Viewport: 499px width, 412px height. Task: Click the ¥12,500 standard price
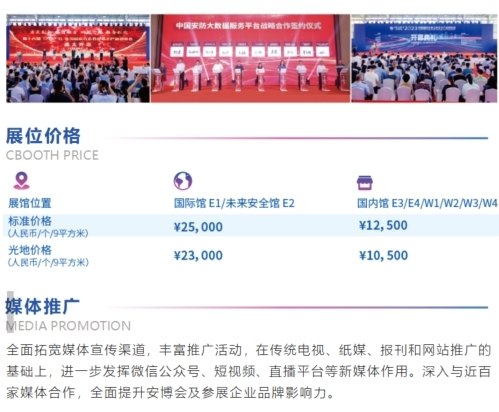coord(383,225)
